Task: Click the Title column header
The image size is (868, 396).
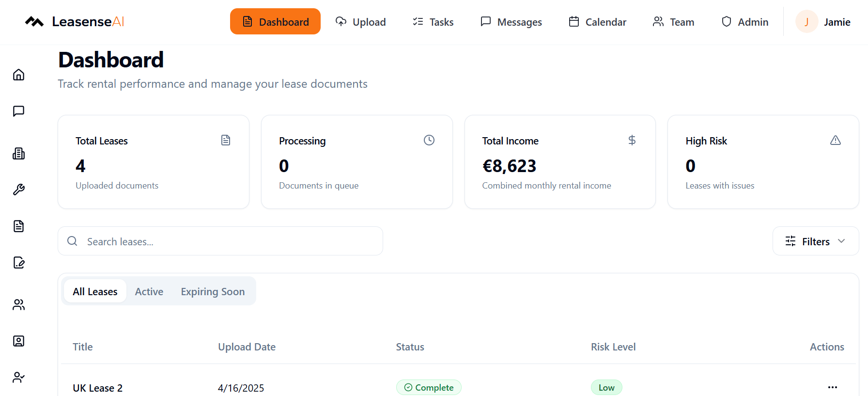Action: [x=83, y=347]
